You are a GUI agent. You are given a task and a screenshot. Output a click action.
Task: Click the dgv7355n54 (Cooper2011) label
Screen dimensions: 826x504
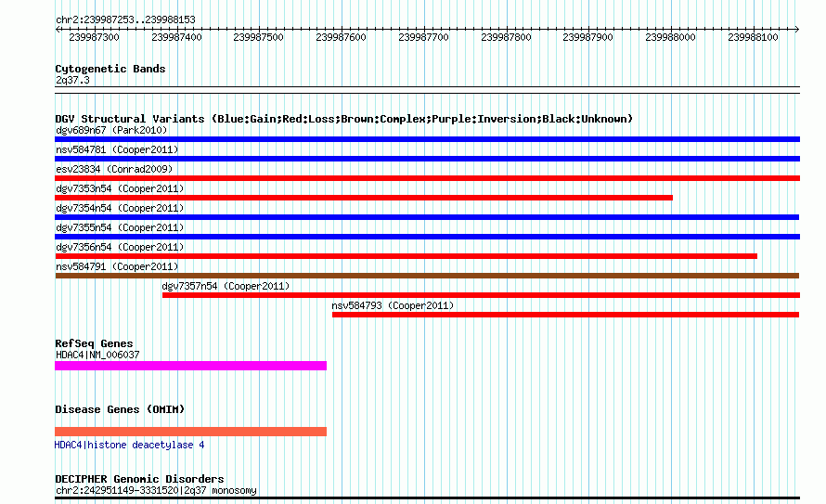120,227
